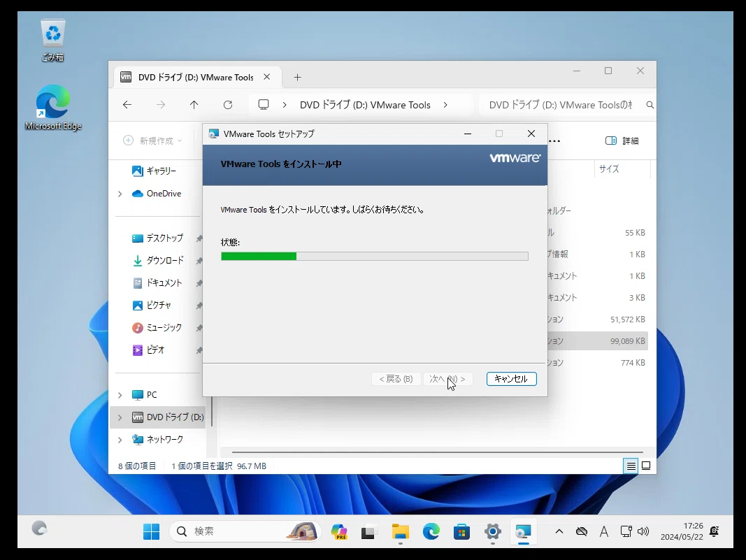The width and height of the screenshot is (746, 560).
Task: Open ピクチャ in quick access
Action: [151, 305]
